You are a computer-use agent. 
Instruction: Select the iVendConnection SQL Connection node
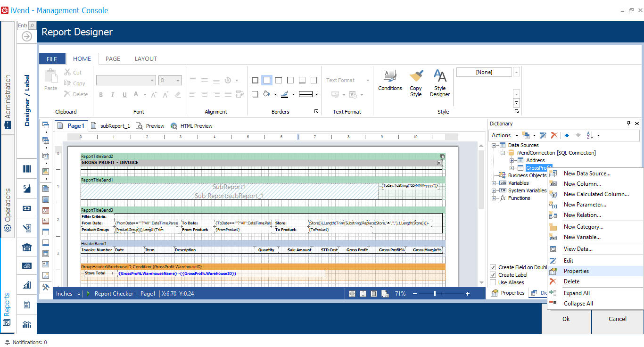(556, 153)
